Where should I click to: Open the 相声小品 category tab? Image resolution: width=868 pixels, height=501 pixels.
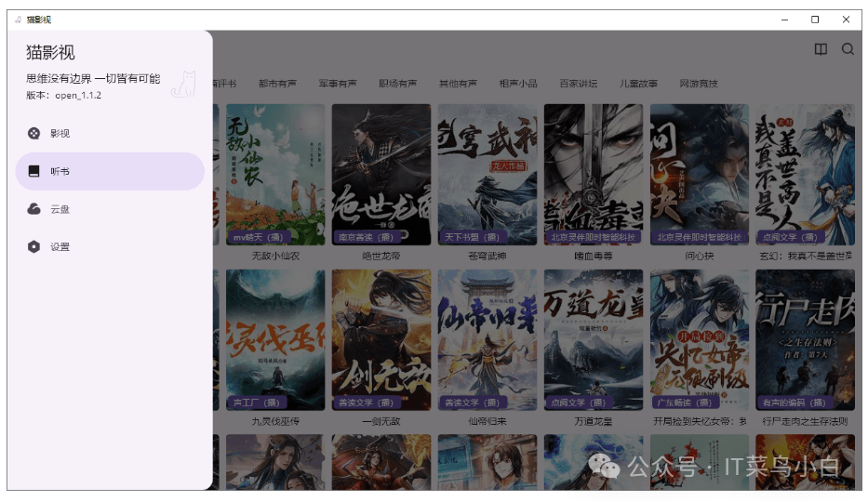pos(518,84)
